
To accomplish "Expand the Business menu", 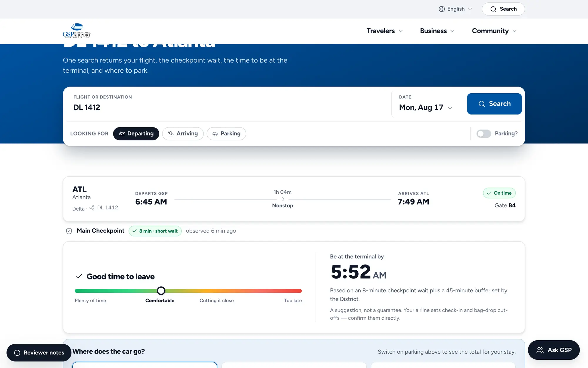I will (437, 31).
